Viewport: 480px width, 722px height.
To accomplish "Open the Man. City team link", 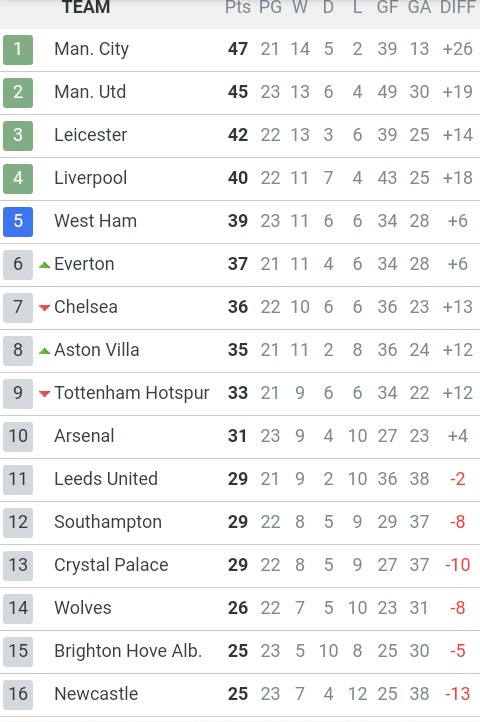I will [x=91, y=49].
